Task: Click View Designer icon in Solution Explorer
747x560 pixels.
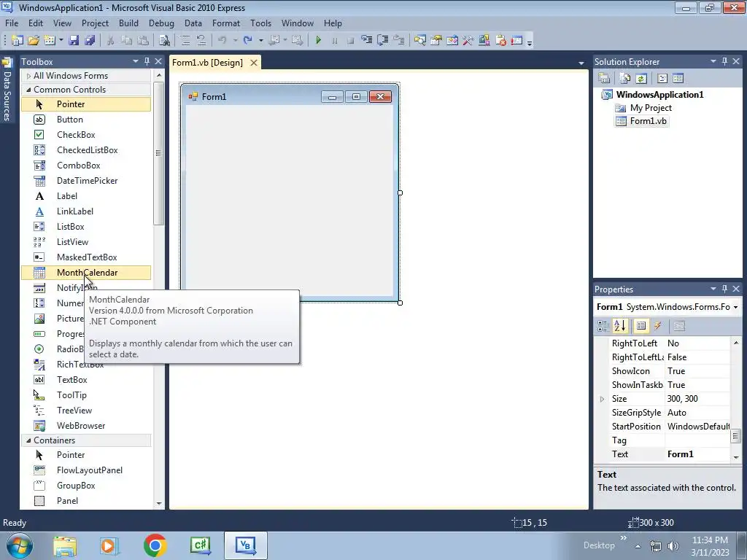Action: (678, 78)
